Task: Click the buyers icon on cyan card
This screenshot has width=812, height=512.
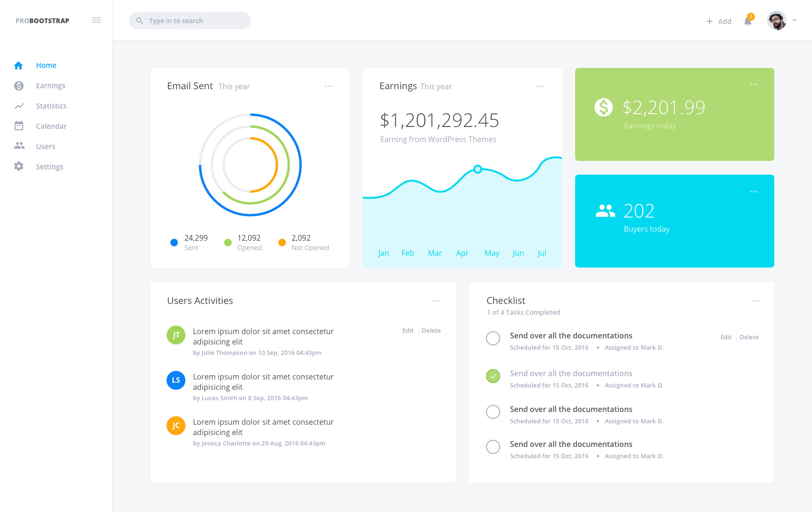Action: tap(605, 210)
